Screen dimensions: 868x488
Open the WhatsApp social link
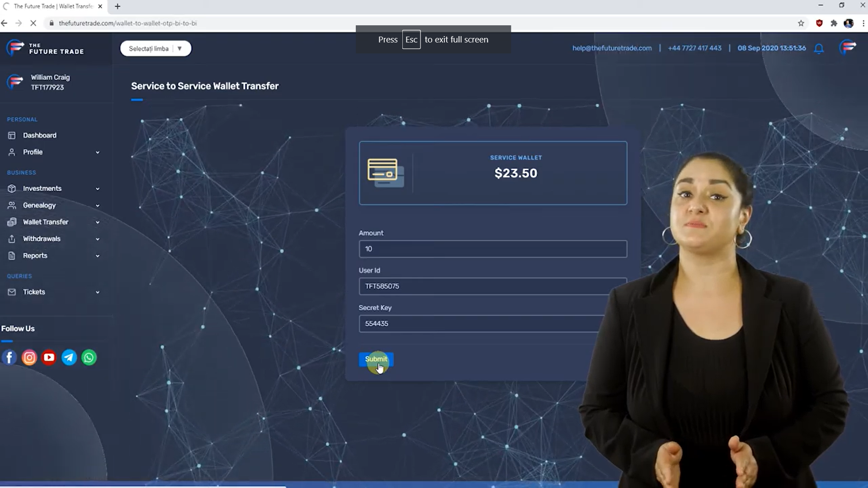89,357
